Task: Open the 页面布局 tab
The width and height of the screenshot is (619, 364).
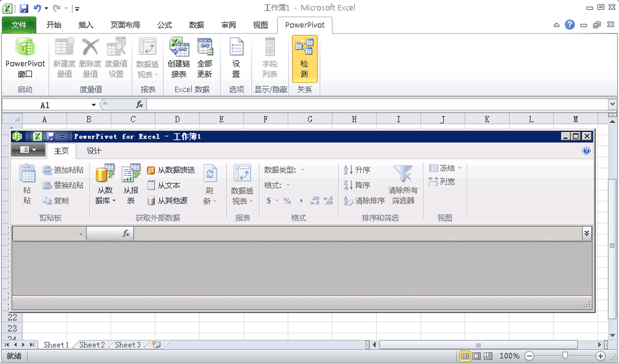Action: point(125,25)
